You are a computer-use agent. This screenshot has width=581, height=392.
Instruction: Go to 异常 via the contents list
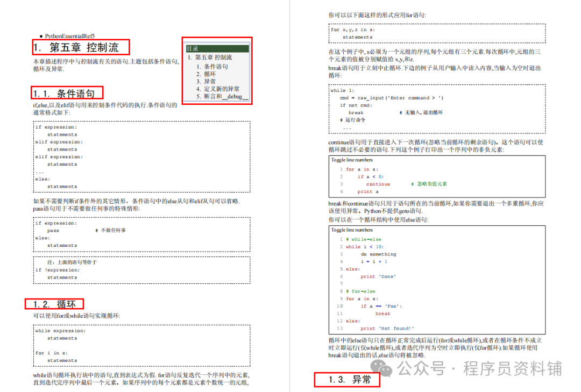[210, 82]
